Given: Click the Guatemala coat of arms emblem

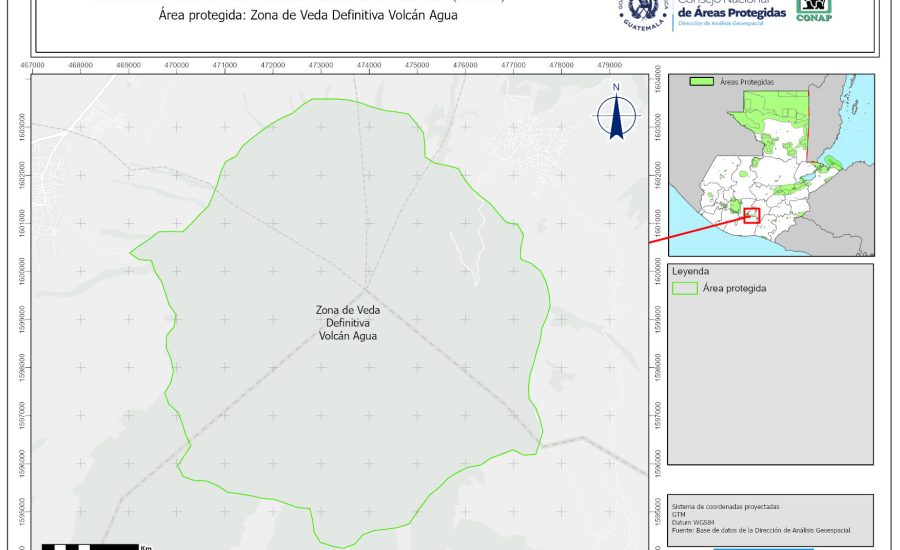Looking at the screenshot, I should (x=642, y=12).
